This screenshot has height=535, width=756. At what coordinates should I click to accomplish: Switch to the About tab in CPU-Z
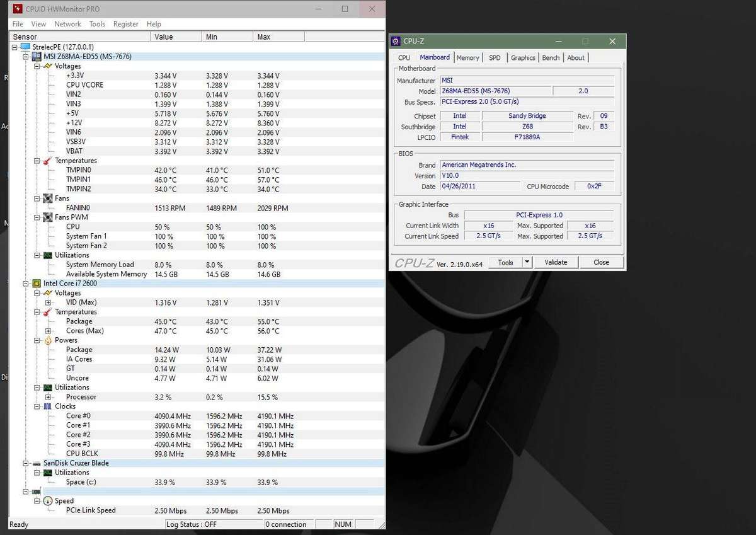(x=576, y=58)
